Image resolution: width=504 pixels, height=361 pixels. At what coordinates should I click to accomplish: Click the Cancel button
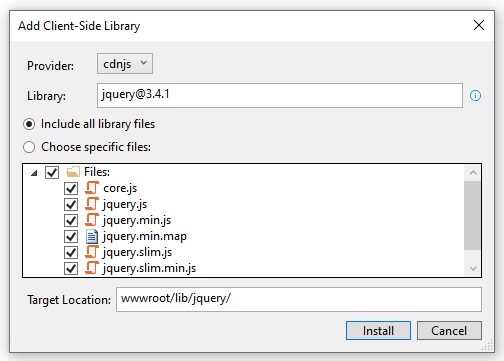449,331
